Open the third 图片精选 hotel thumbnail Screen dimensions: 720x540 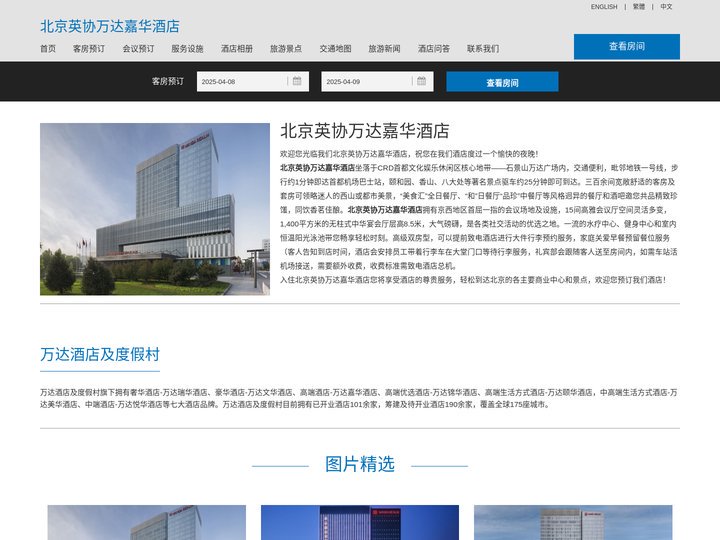coord(573,523)
